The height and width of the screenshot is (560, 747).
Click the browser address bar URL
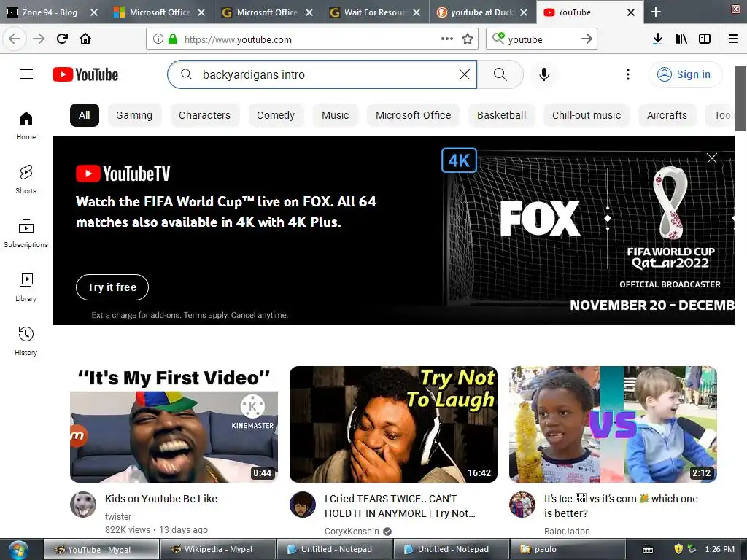239,39
